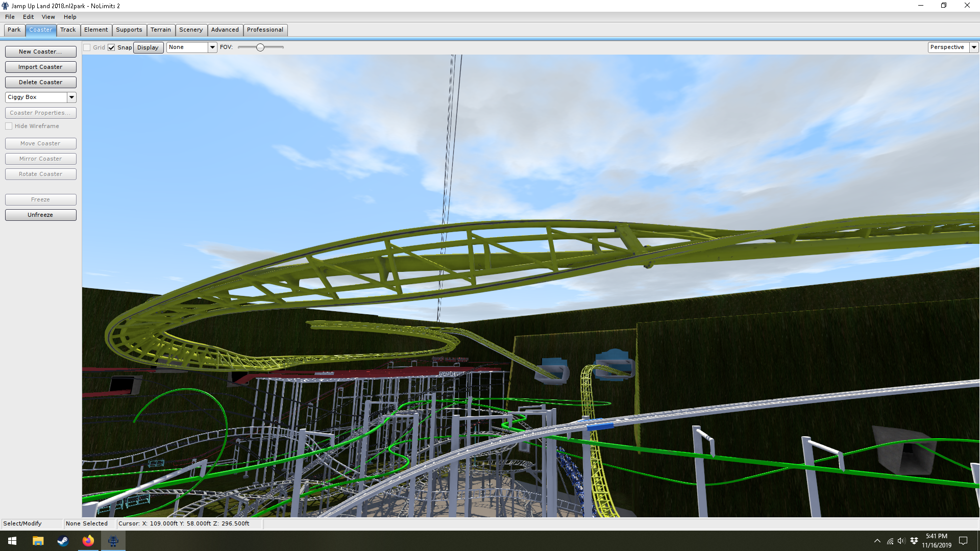Open the notification center icon
This screenshot has height=551, width=980.
963,541
